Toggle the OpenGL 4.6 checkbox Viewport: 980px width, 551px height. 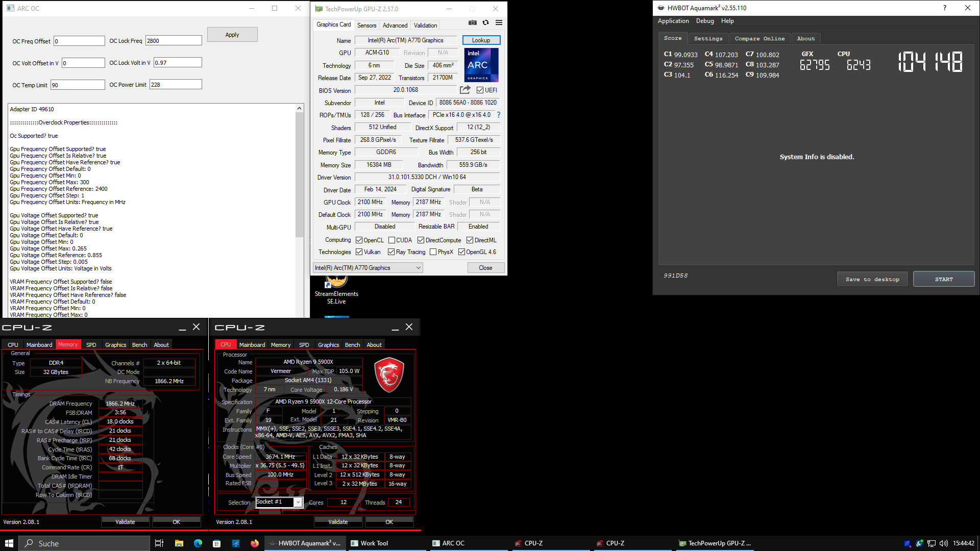(462, 252)
